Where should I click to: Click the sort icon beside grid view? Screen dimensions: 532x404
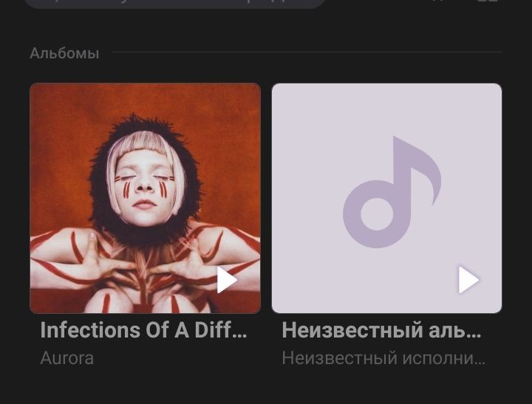click(x=437, y=1)
